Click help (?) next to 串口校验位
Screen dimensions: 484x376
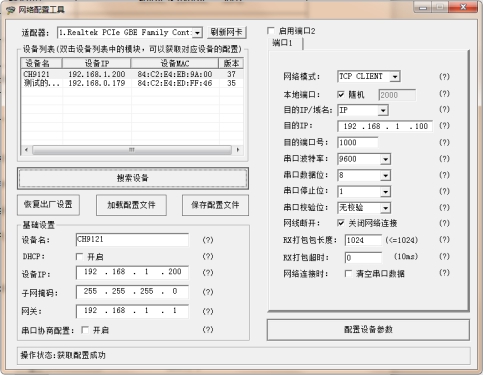pyautogui.click(x=444, y=208)
